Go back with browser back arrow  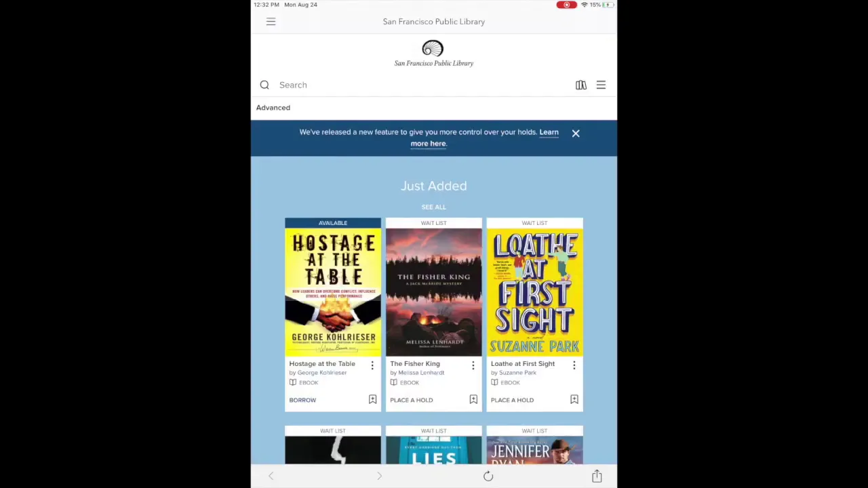point(271,476)
